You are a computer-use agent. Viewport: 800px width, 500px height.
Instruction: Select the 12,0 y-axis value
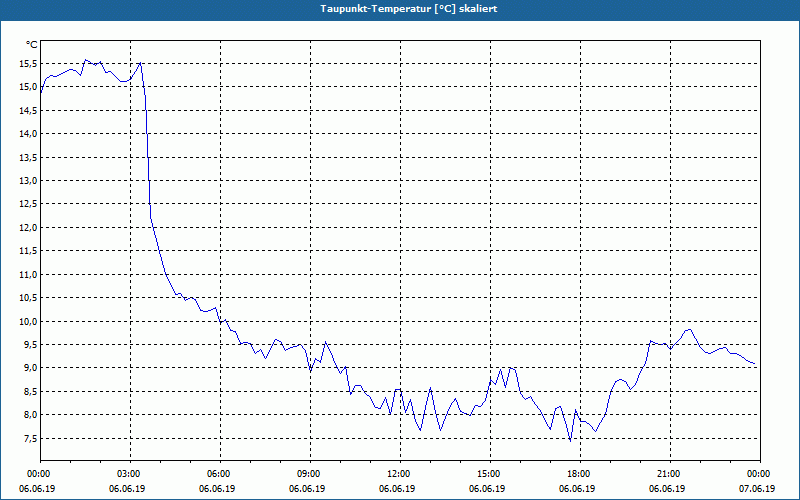coord(28,228)
